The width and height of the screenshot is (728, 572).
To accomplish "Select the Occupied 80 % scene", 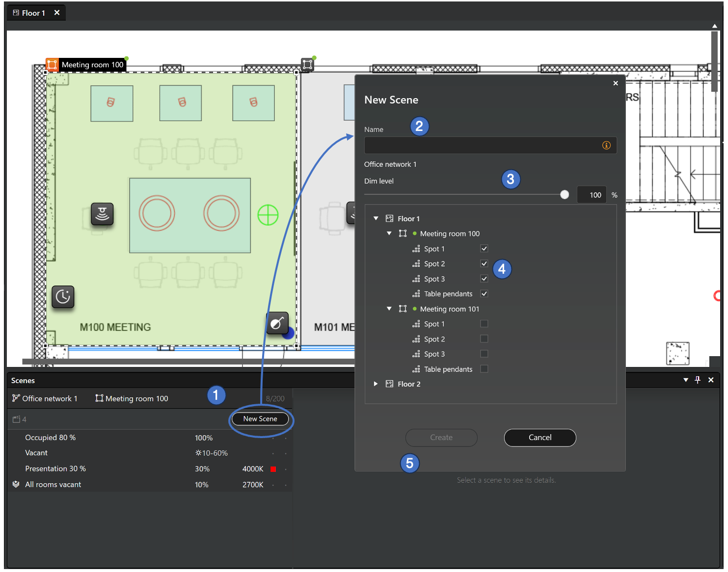I will (x=150, y=438).
